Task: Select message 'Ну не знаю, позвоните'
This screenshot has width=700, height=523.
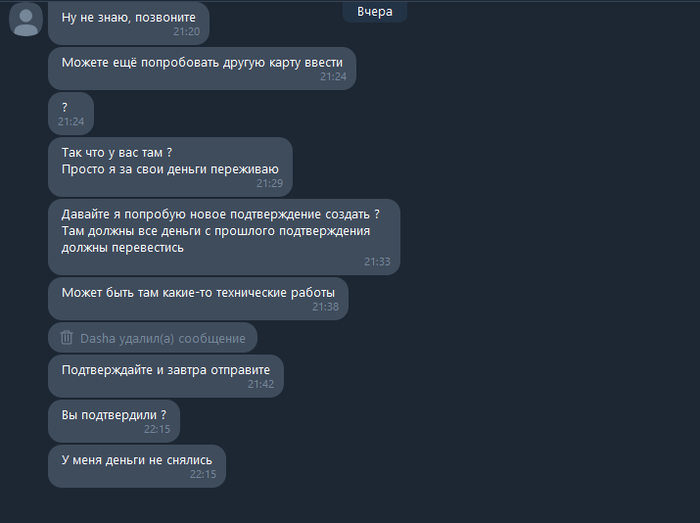Action: point(129,23)
